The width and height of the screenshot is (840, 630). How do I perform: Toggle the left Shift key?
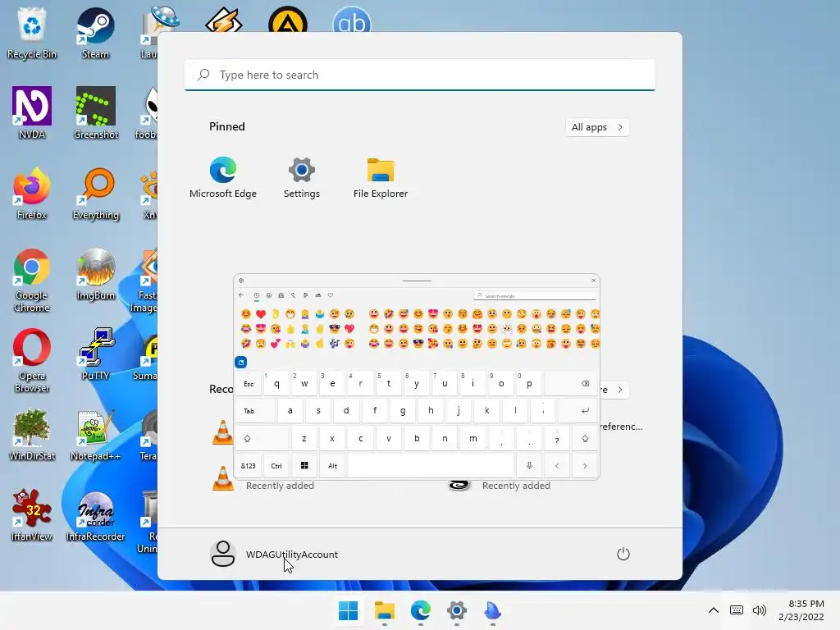[x=262, y=438]
